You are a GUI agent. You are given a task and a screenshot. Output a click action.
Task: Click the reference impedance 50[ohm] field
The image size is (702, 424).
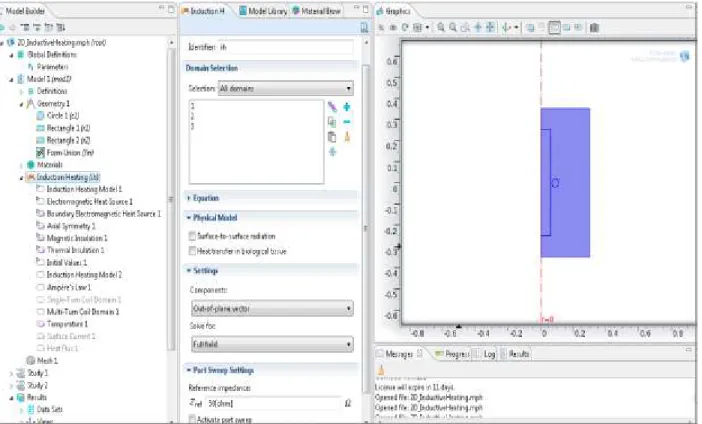273,403
